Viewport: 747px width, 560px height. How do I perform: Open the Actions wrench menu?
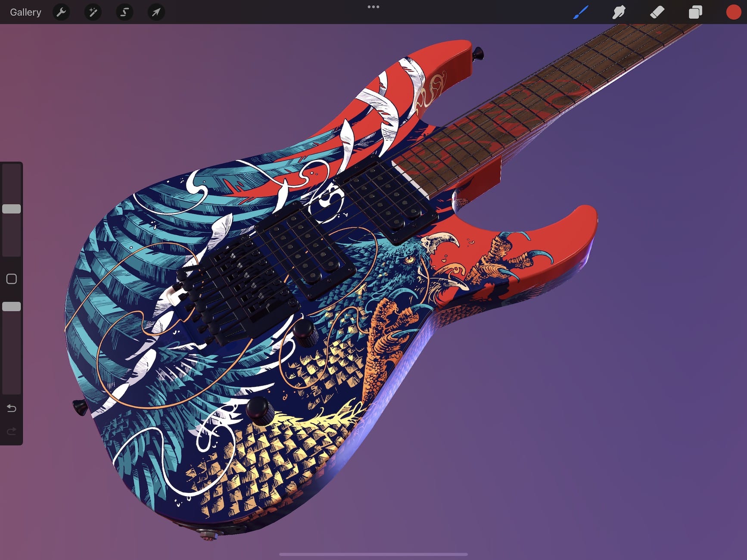coord(61,12)
